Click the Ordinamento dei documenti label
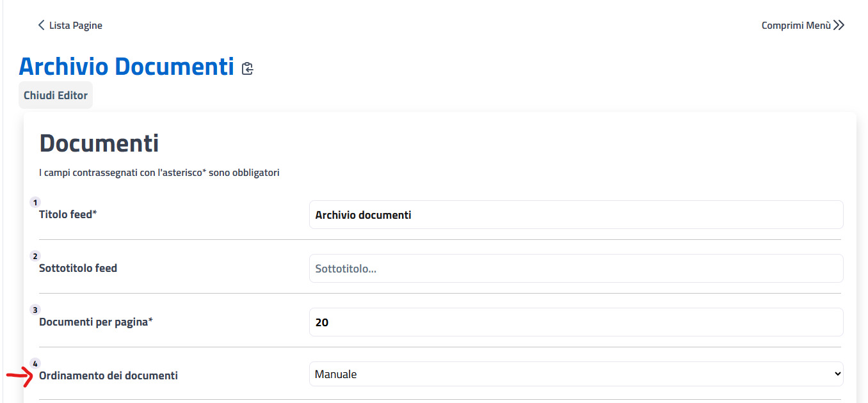868x403 pixels. 108,375
